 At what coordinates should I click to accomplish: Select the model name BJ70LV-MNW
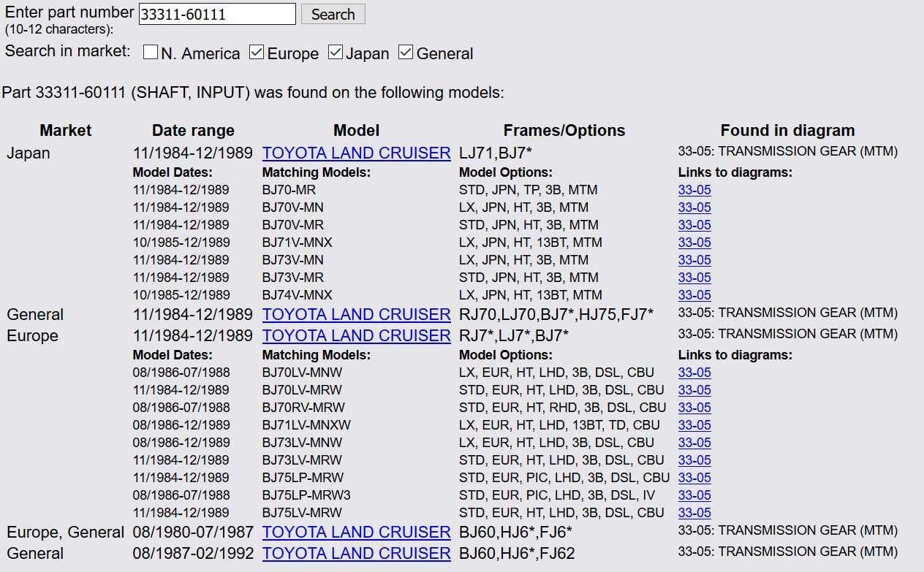[303, 373]
